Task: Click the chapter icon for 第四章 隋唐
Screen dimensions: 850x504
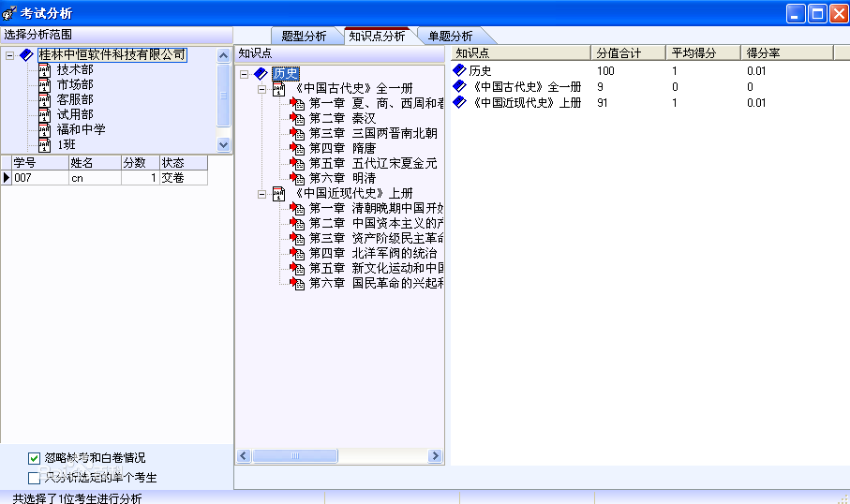Action: coord(297,149)
